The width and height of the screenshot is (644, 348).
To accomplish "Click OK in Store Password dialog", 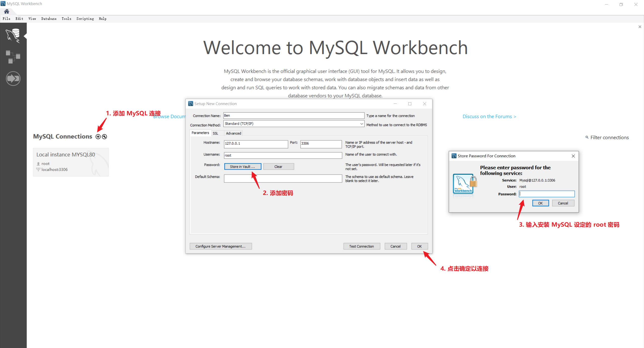I will point(540,203).
